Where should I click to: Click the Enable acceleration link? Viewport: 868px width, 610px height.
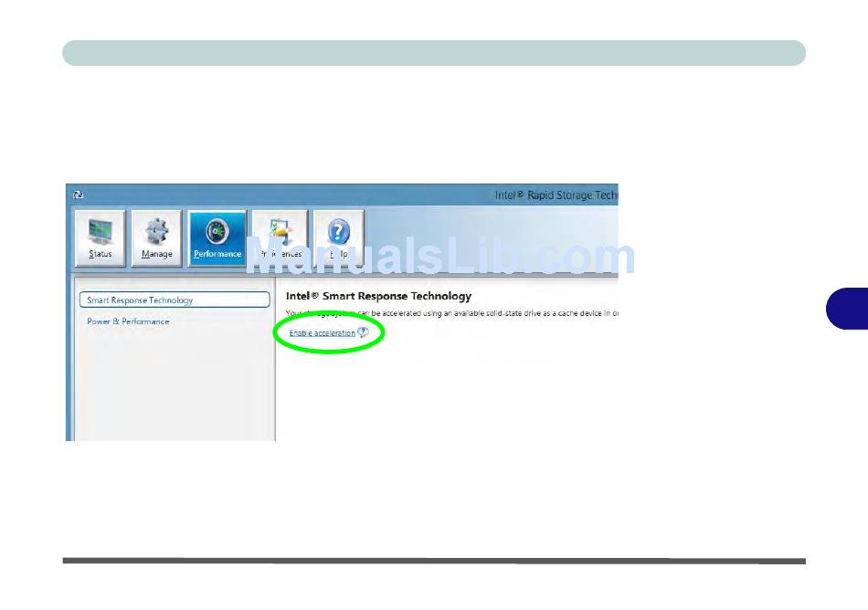(x=323, y=333)
